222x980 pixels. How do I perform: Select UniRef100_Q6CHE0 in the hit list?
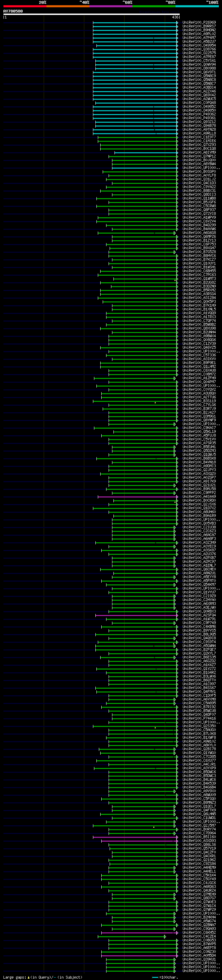point(199,569)
